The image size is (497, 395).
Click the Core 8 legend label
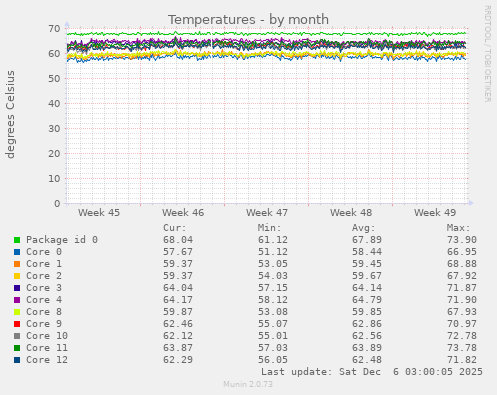44,312
